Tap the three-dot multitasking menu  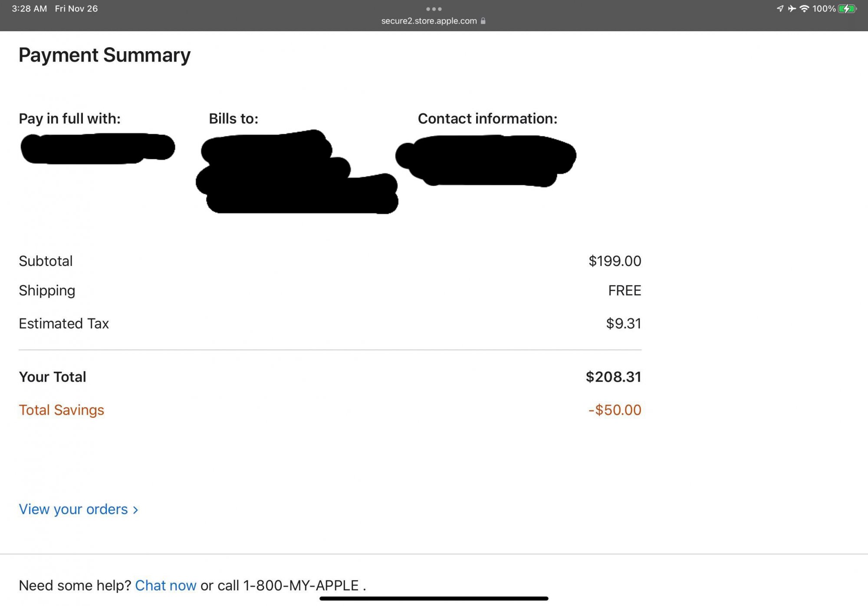[434, 9]
